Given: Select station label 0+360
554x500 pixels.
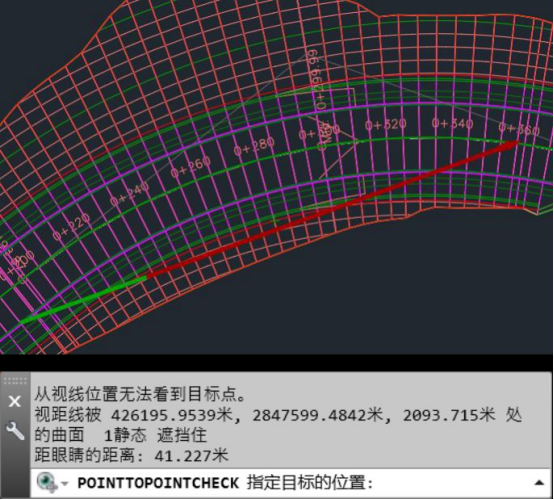Looking at the screenshot, I should (519, 129).
